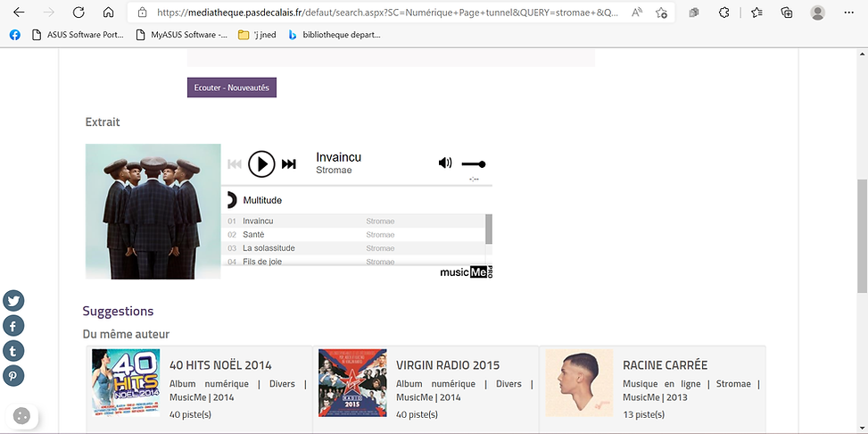This screenshot has height=434, width=868.
Task: Click Stromae artist under Invaincu title
Action: (x=334, y=171)
